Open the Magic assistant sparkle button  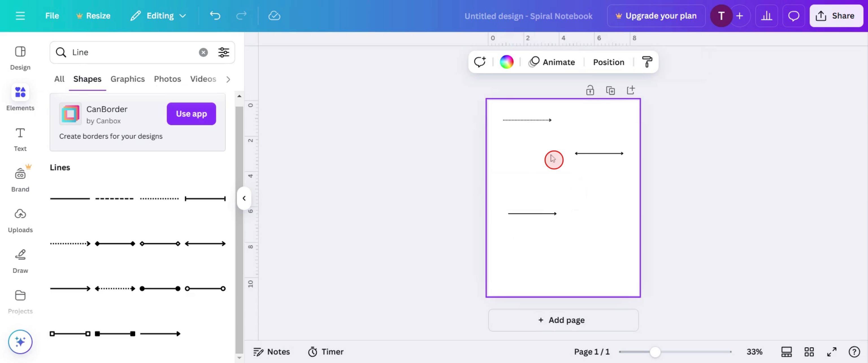pos(20,342)
